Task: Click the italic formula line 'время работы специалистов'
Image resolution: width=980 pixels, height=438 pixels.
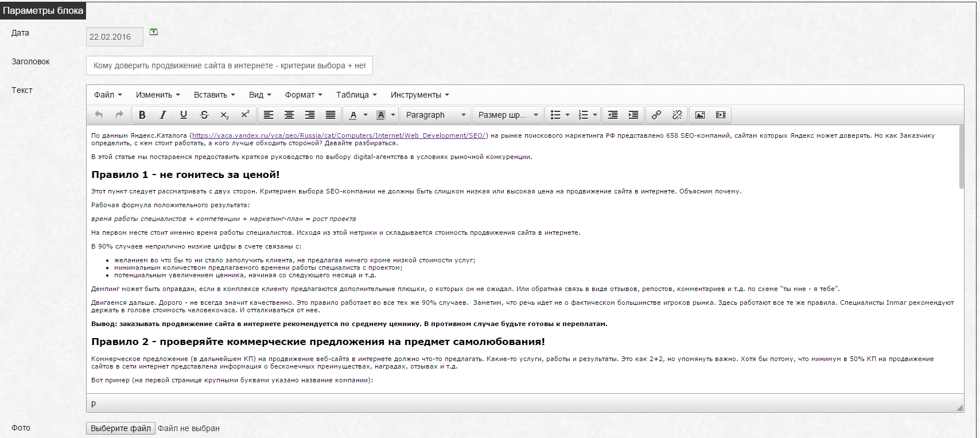Action: point(223,219)
